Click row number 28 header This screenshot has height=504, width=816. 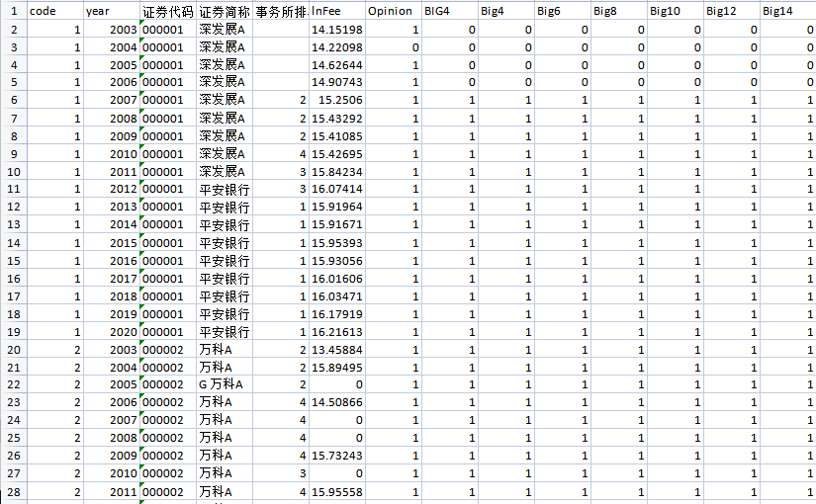point(13,492)
